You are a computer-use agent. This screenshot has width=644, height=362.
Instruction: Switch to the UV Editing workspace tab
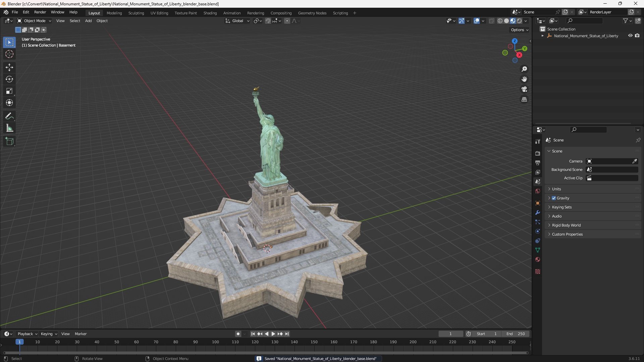(159, 13)
